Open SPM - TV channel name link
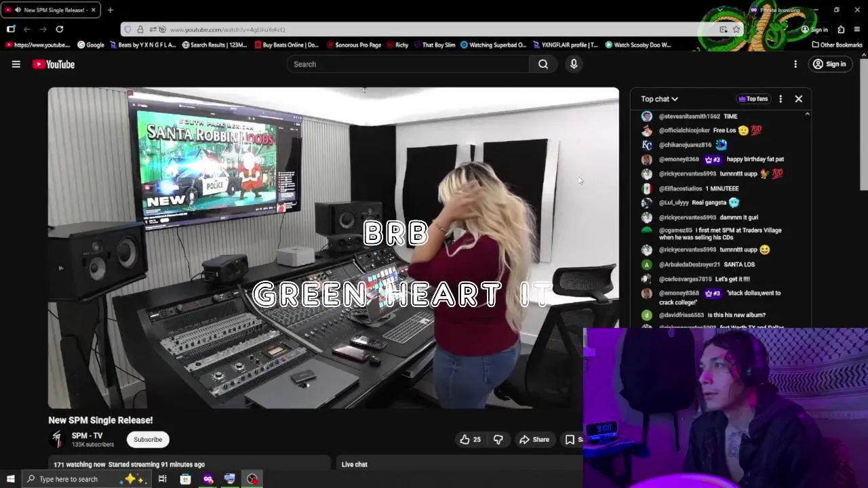 pos(87,436)
